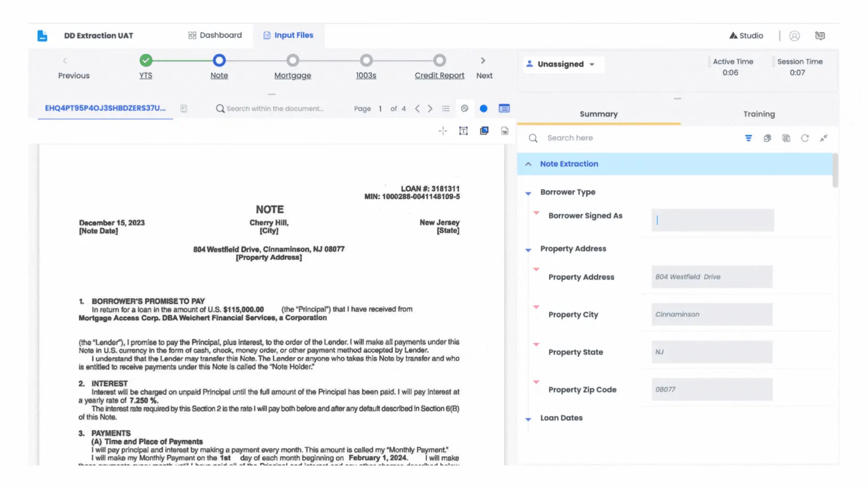The height and width of the screenshot is (488, 868).
Task: Click the table export icon in Summary toolbar
Action: pyautogui.click(x=786, y=138)
